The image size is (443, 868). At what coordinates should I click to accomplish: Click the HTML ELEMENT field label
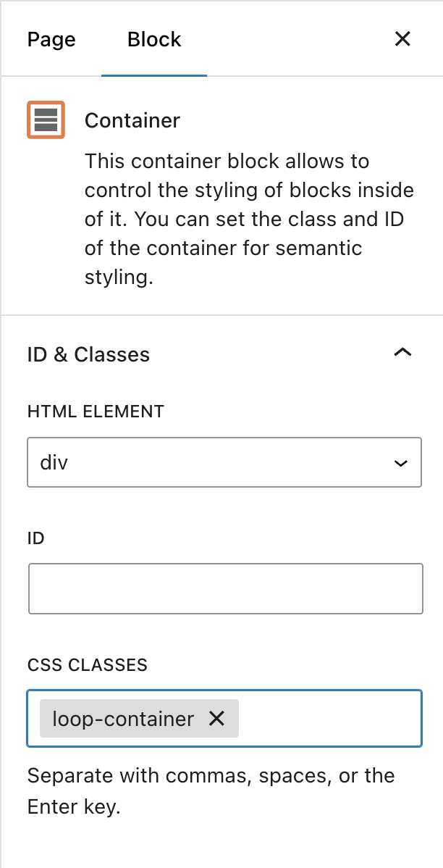point(96,412)
